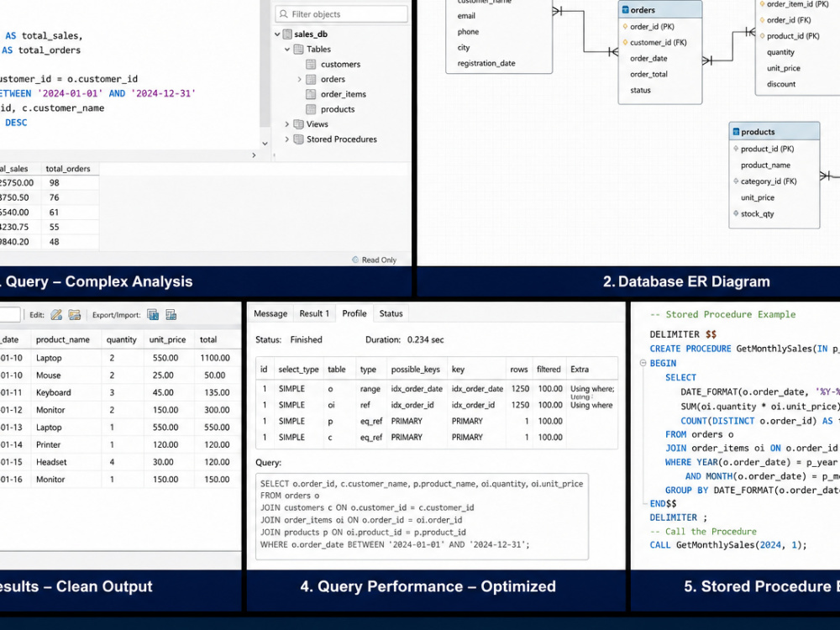Select the Mouse product cell

point(48,375)
